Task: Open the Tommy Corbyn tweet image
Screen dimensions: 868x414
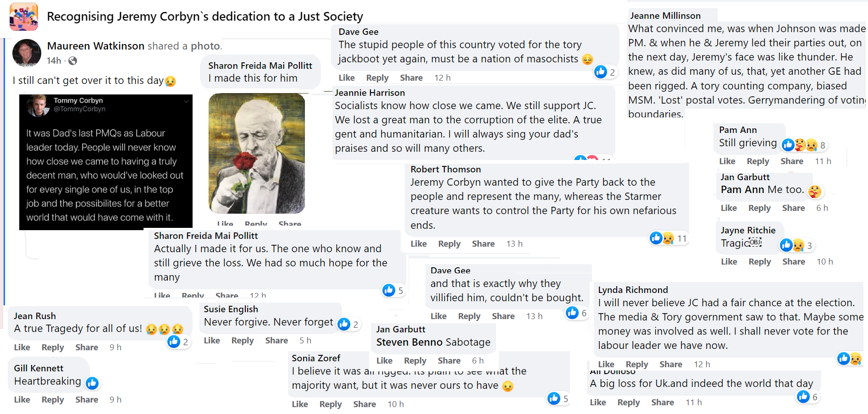Action: (x=106, y=162)
